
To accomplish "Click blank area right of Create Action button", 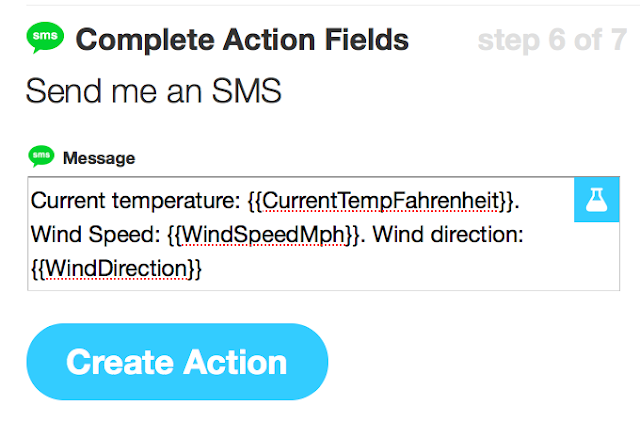I will 480,362.
